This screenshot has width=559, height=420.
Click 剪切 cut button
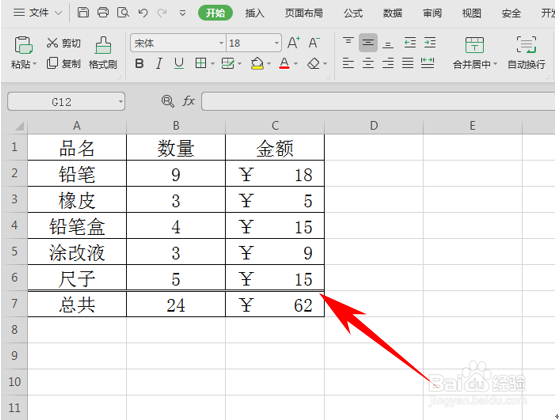[63, 43]
